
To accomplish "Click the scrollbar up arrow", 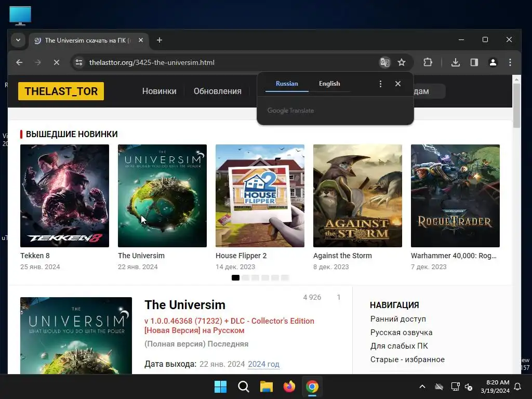I will point(516,79).
